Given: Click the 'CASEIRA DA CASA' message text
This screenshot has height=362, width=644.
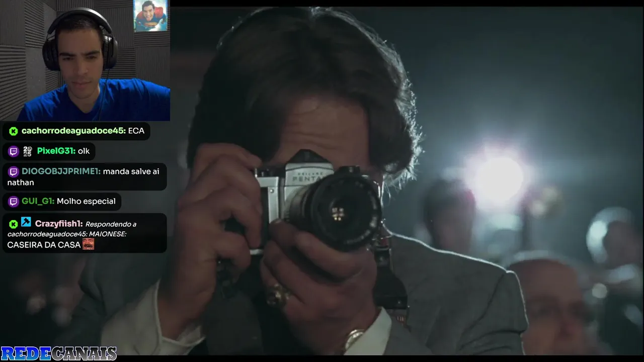Looking at the screenshot, I should (x=44, y=245).
